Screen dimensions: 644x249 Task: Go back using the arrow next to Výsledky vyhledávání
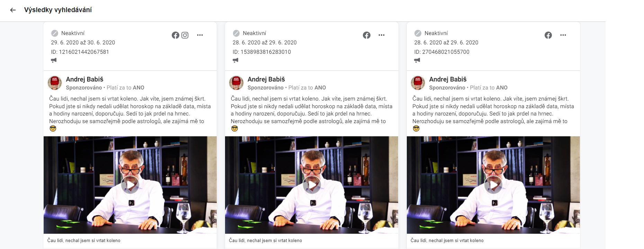(13, 10)
